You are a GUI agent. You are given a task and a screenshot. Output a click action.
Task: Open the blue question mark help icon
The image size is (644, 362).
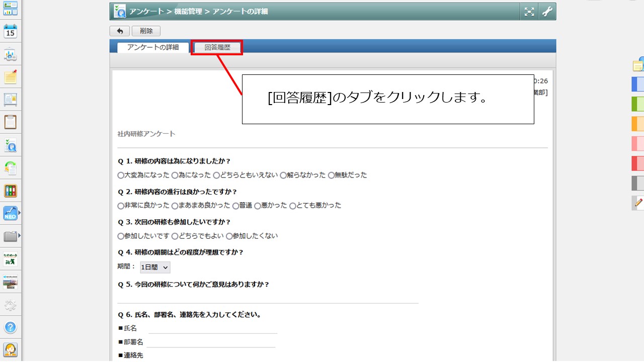[11, 327]
